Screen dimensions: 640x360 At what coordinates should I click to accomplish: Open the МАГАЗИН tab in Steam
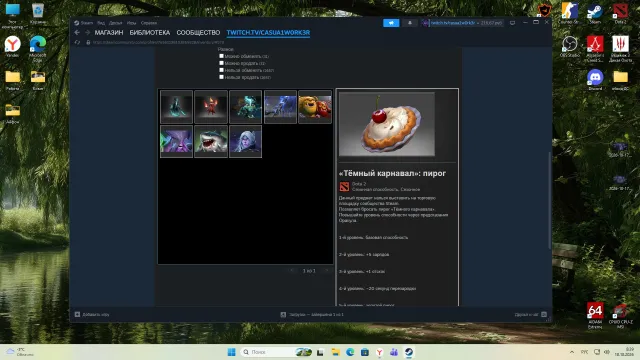(x=109, y=33)
